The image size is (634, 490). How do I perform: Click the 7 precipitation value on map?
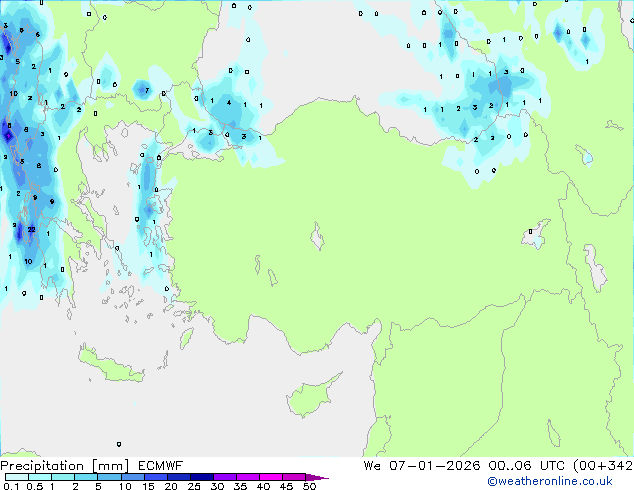pyautogui.click(x=147, y=90)
